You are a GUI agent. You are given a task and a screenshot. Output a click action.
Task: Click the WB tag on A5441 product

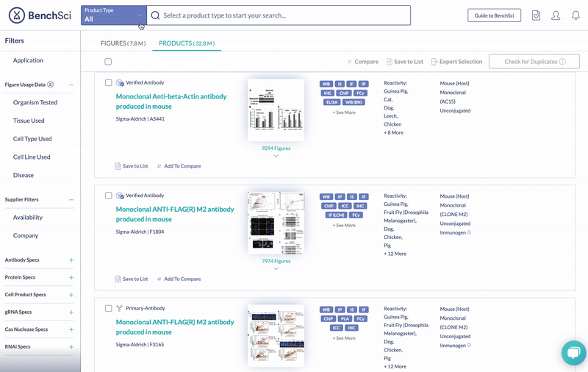pyautogui.click(x=326, y=84)
